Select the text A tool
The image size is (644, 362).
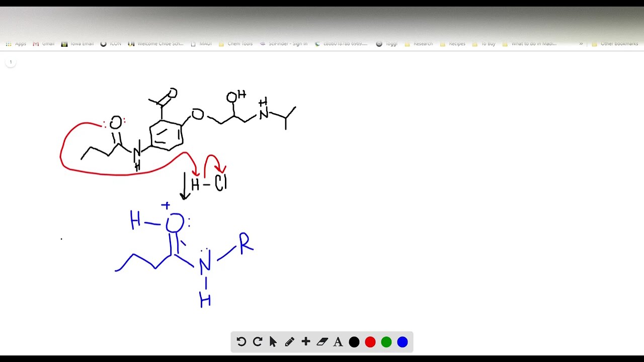[x=338, y=342]
